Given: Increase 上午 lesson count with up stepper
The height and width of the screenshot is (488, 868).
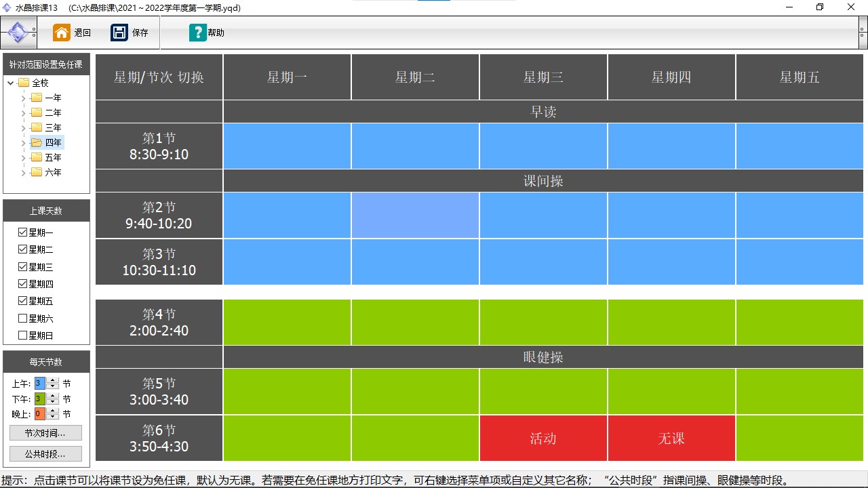Looking at the screenshot, I should click(53, 380).
